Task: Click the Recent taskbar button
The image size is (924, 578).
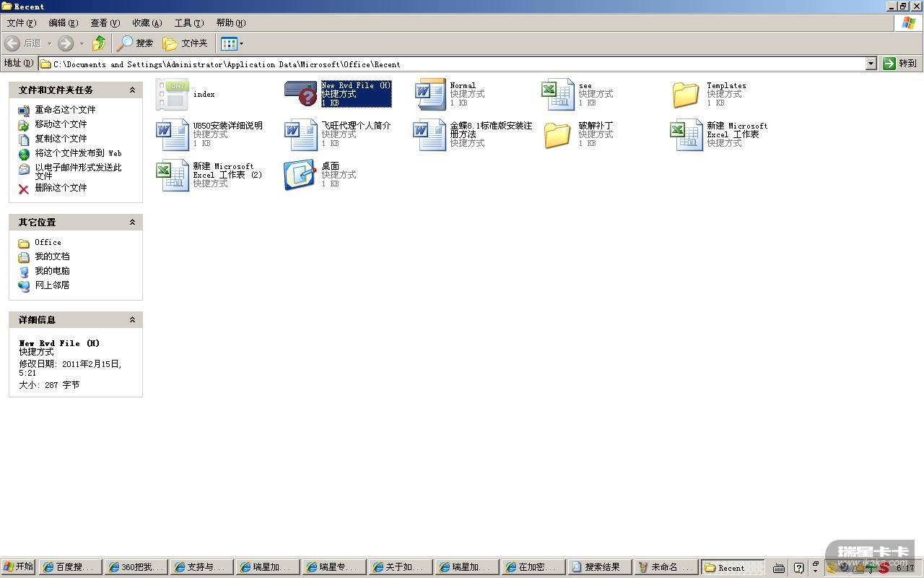Action: [x=732, y=567]
